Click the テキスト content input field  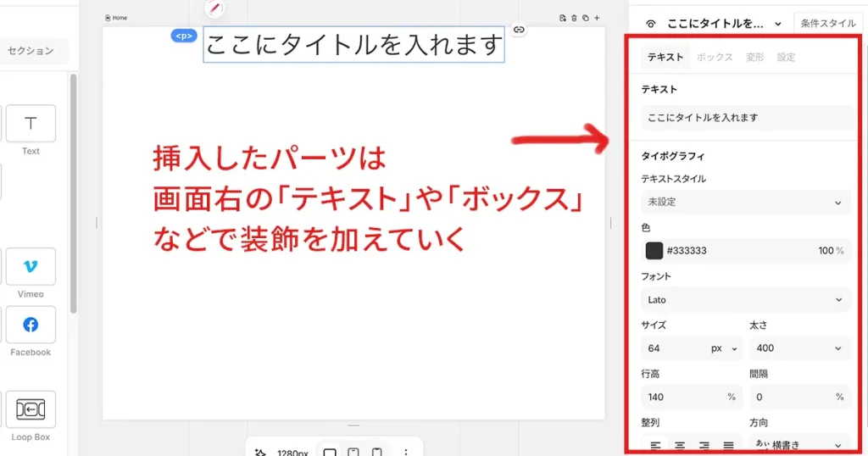747,117
